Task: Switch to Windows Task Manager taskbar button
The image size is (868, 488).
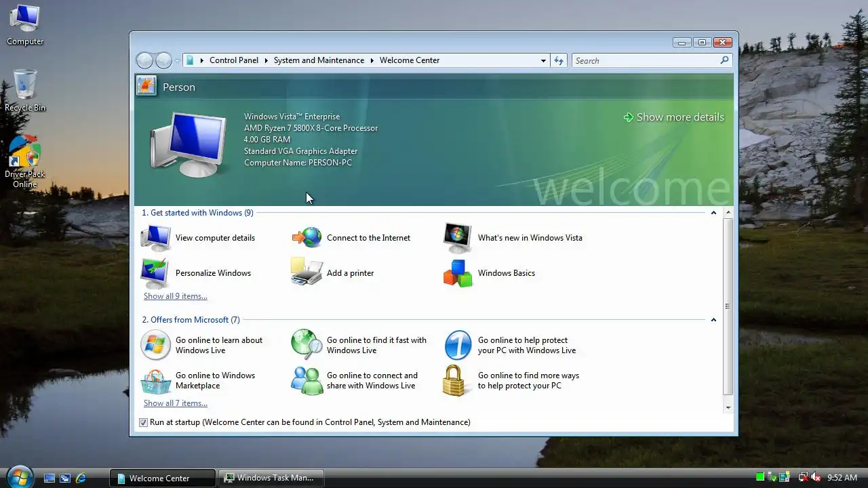Action: click(x=271, y=478)
